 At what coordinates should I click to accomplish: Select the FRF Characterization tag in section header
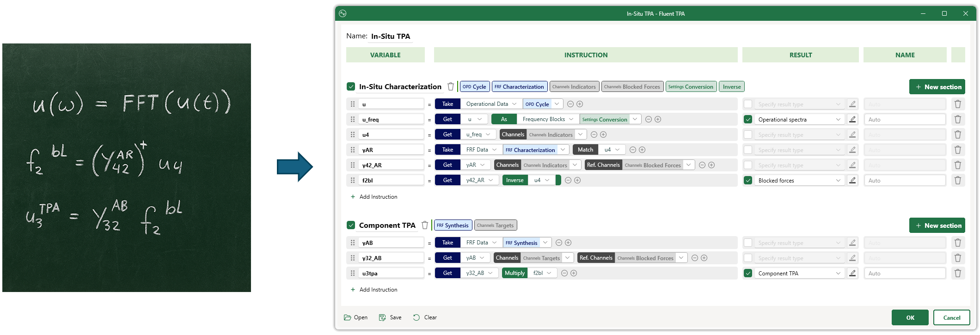click(x=520, y=86)
